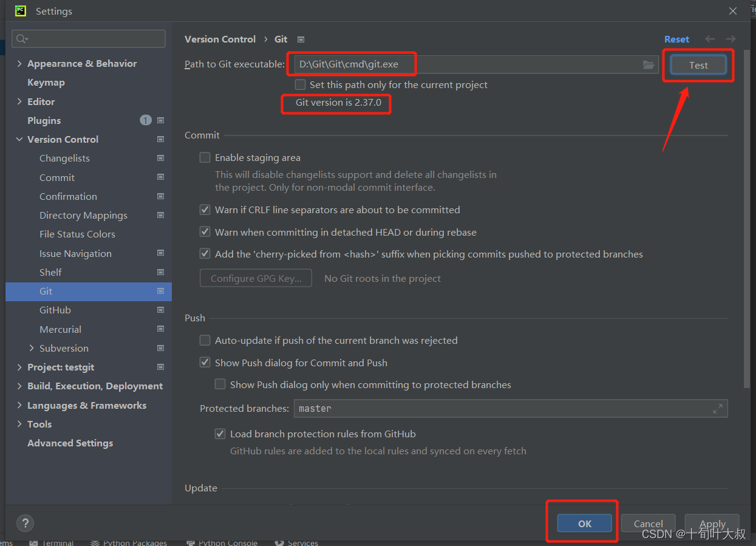Expand the Tools section
Viewport: 756px width, 546px height.
click(x=19, y=424)
